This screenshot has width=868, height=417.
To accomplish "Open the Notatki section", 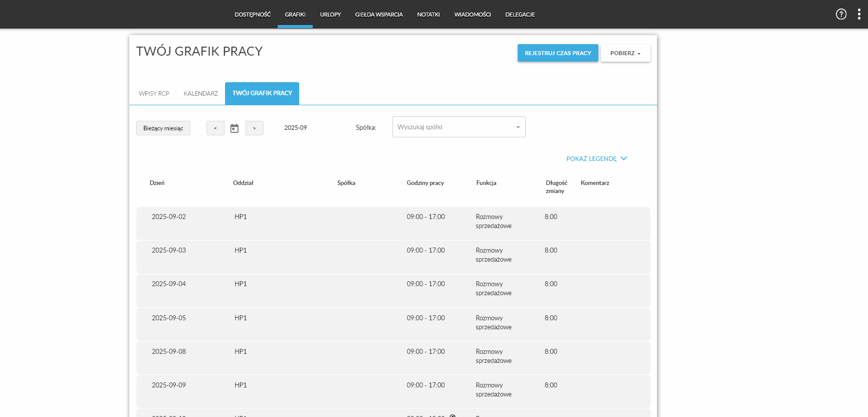I will point(428,15).
